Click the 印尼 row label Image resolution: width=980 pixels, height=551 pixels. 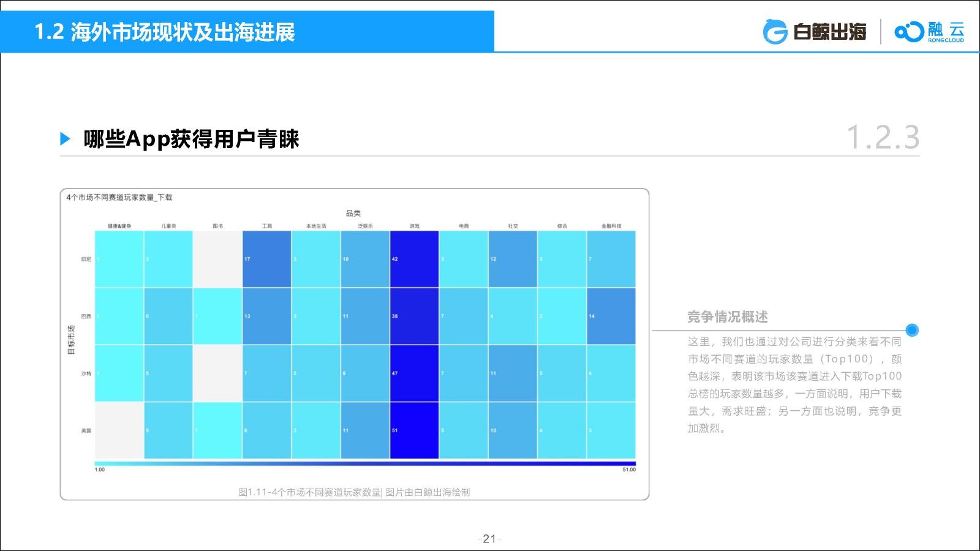coord(86,259)
